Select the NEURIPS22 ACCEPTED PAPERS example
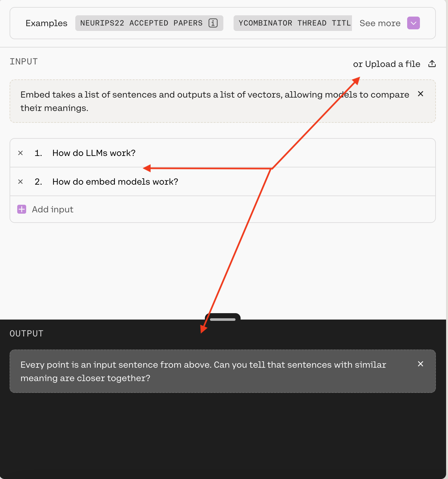448x479 pixels. pyautogui.click(x=141, y=23)
